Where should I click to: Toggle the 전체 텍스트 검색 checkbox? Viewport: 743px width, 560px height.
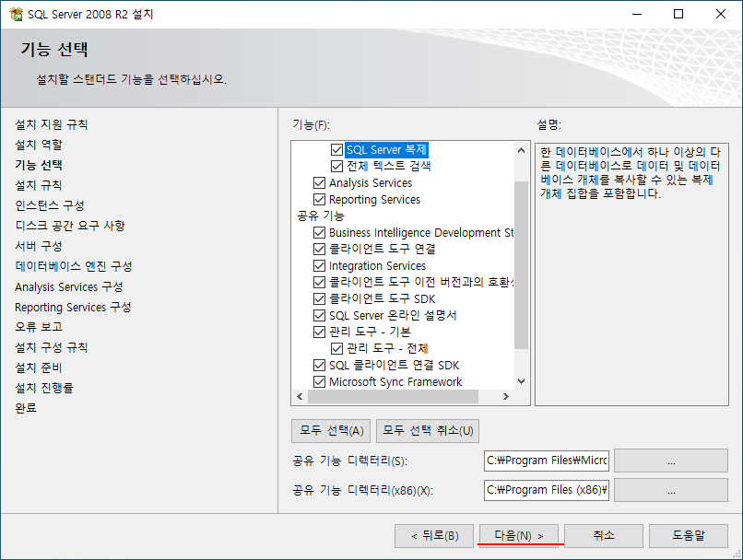(336, 166)
